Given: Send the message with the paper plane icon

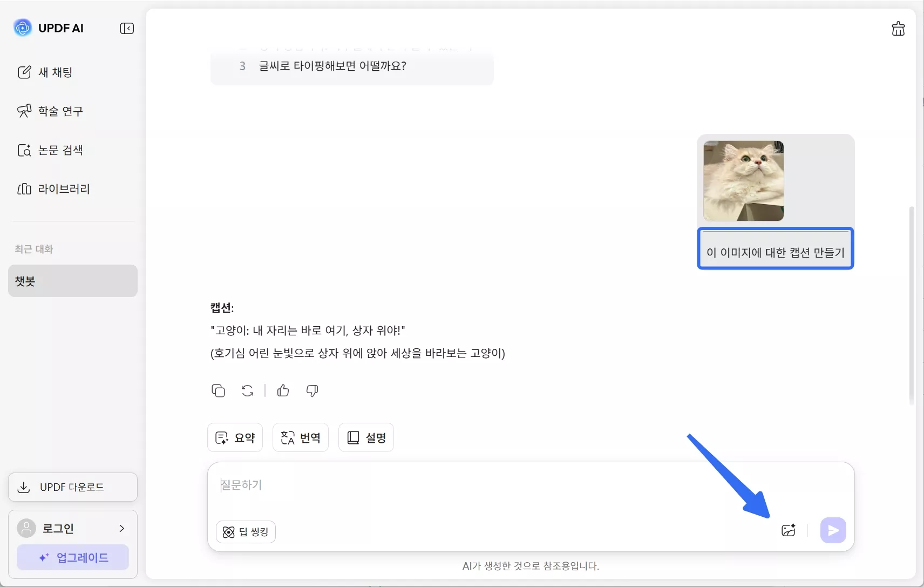Looking at the screenshot, I should 832,530.
